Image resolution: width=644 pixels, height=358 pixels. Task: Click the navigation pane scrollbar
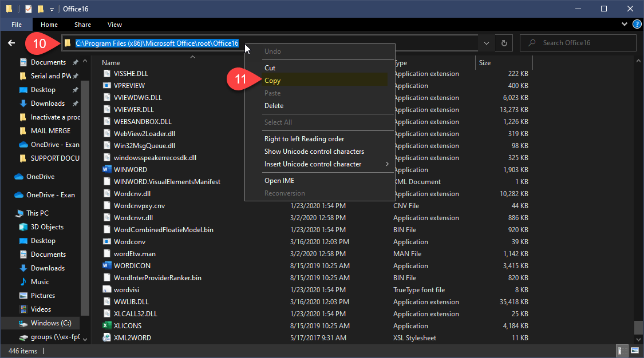(85, 199)
